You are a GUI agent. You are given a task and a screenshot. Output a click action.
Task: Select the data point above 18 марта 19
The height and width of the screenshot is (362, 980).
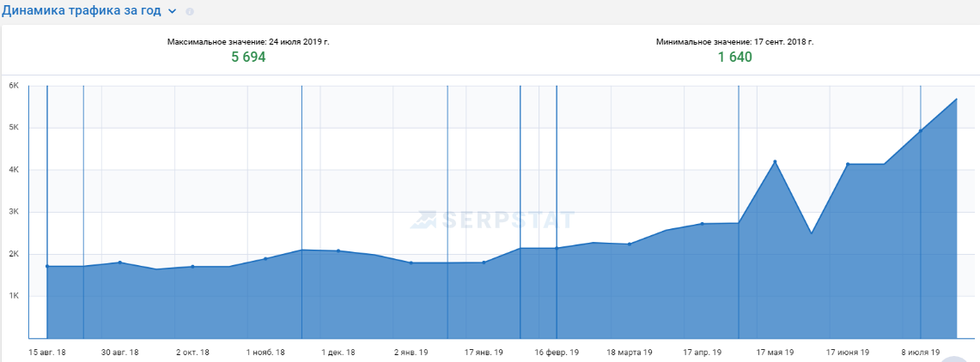coord(630,244)
